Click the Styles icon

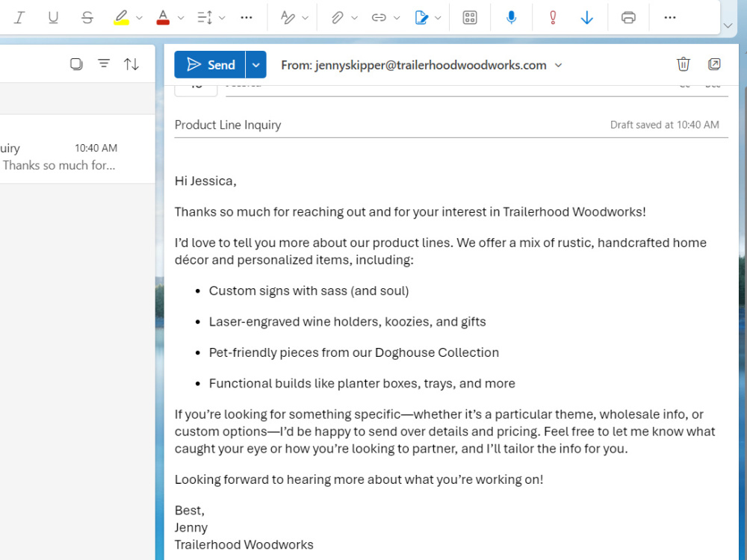pyautogui.click(x=288, y=18)
